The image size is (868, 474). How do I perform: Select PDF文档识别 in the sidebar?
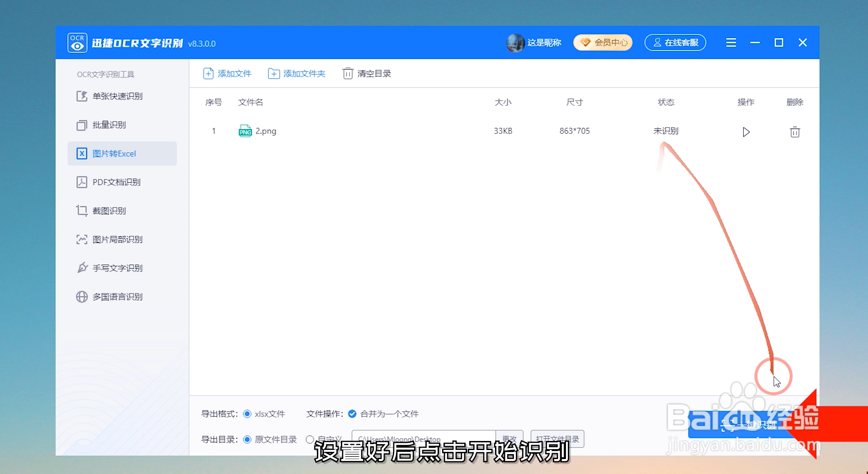122,182
